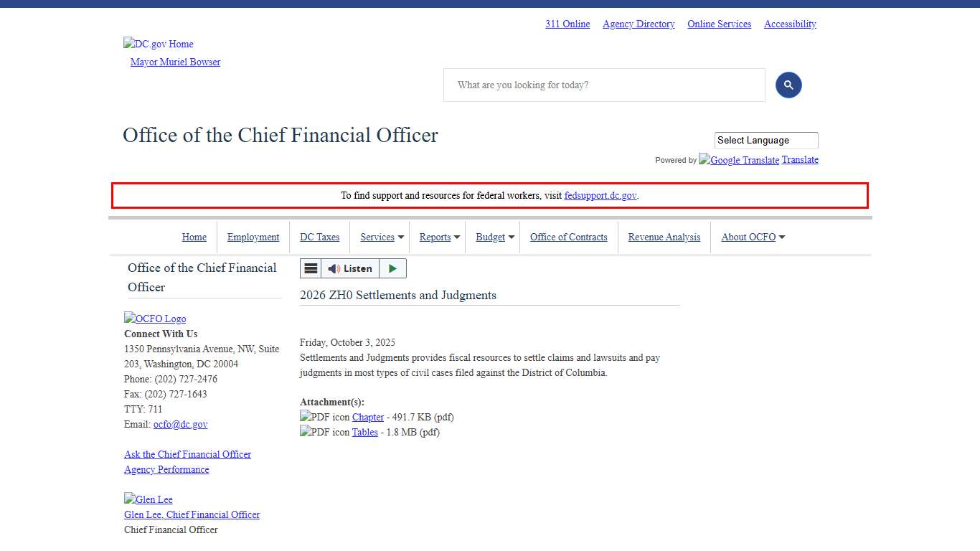980x551 pixels.
Task: Download the Tables PDF attachment
Action: (x=364, y=432)
